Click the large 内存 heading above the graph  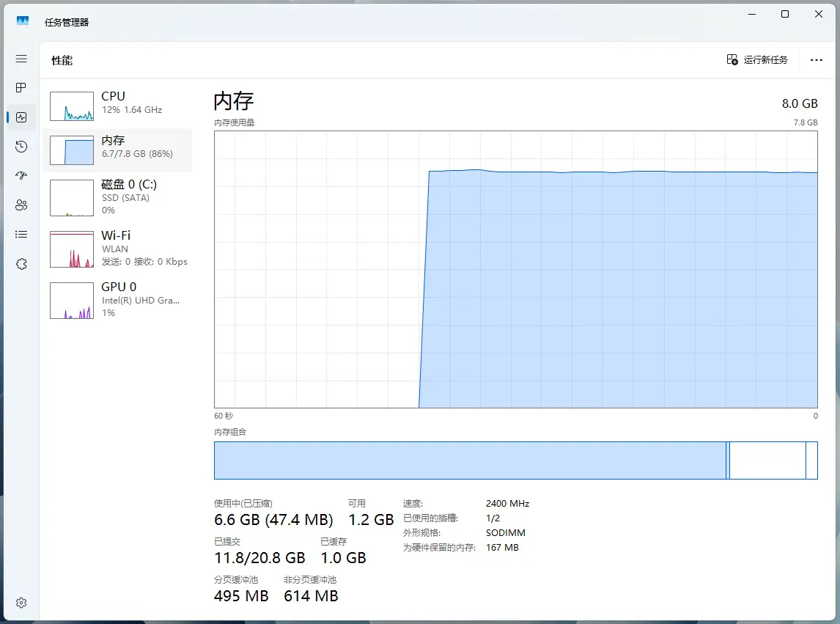234,100
